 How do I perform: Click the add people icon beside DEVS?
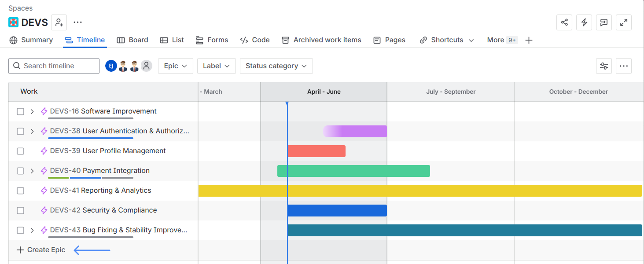tap(59, 22)
